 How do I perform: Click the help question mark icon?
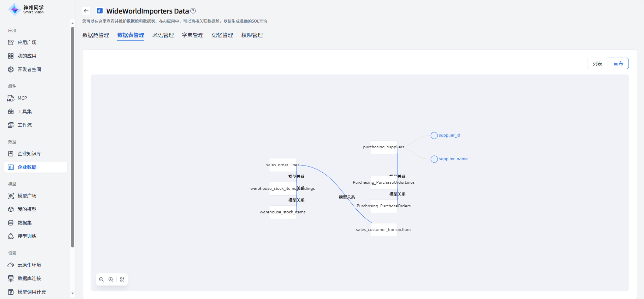click(x=193, y=11)
